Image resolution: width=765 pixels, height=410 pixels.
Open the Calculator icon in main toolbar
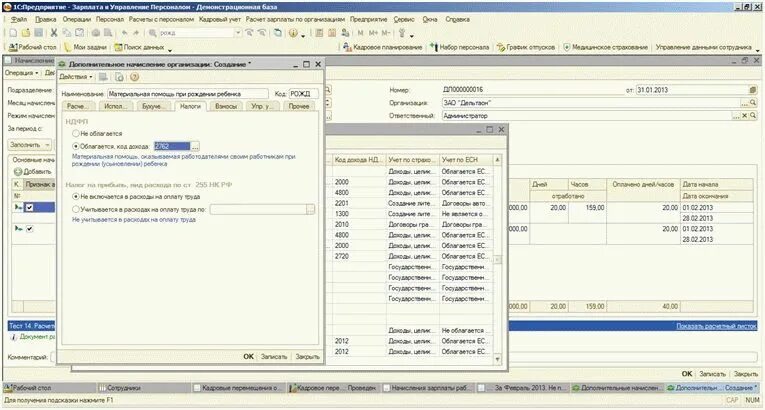319,33
